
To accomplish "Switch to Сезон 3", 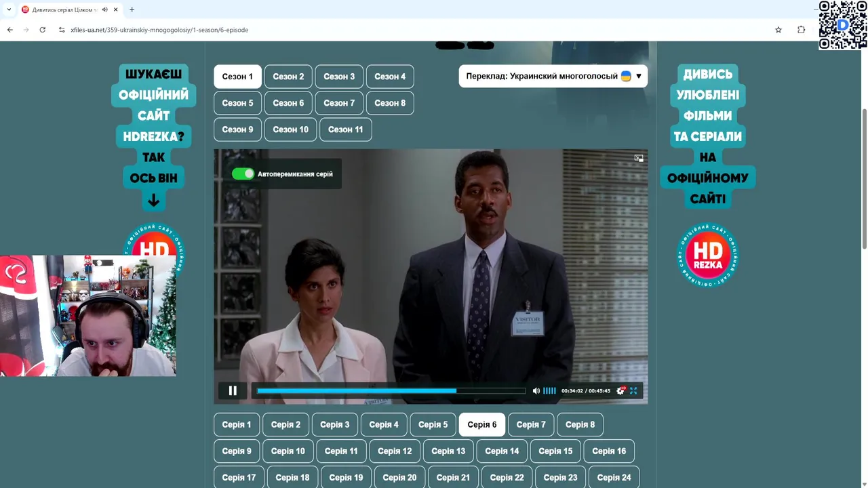I will point(339,77).
